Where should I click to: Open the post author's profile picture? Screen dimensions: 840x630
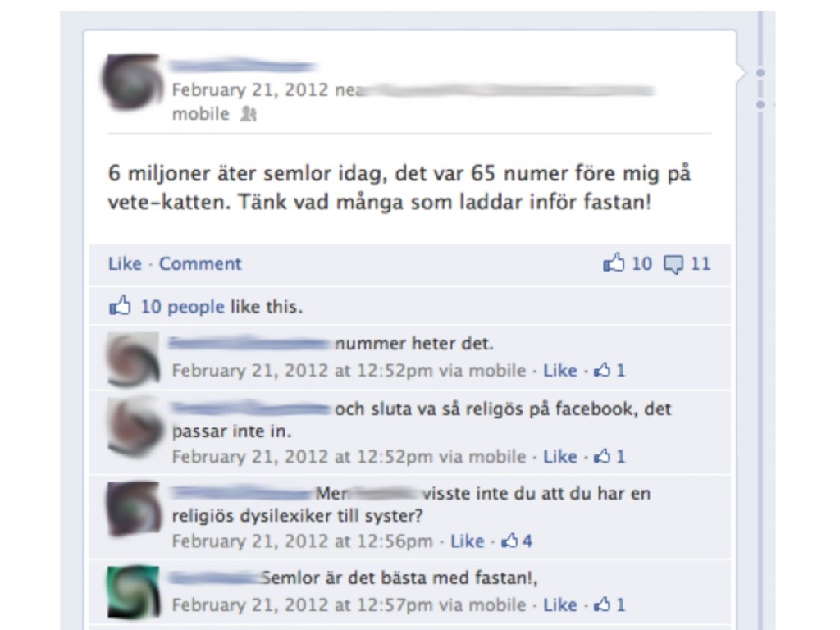(x=133, y=82)
